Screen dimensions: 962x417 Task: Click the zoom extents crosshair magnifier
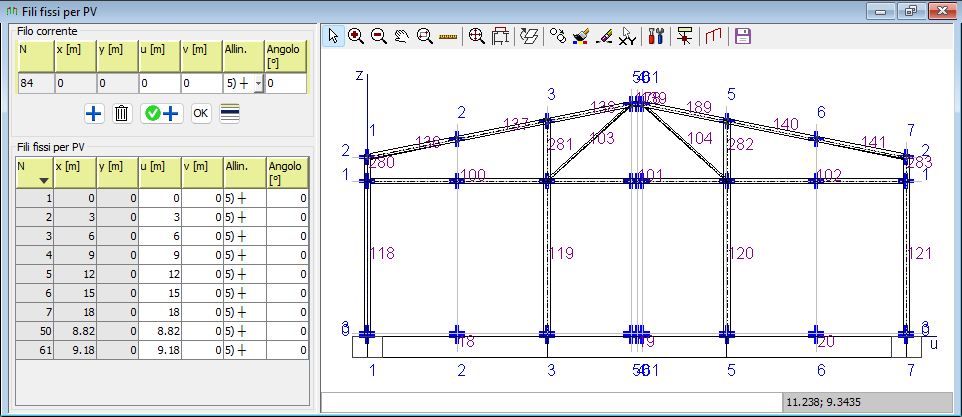point(476,36)
